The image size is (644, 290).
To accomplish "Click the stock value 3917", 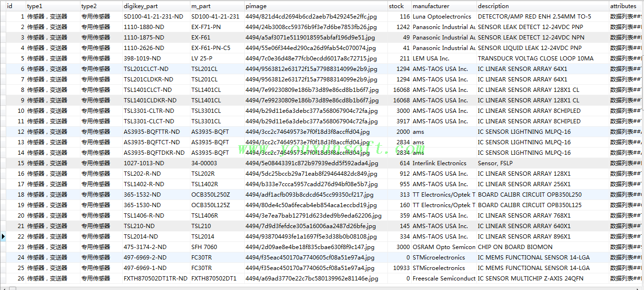I will (x=399, y=121).
